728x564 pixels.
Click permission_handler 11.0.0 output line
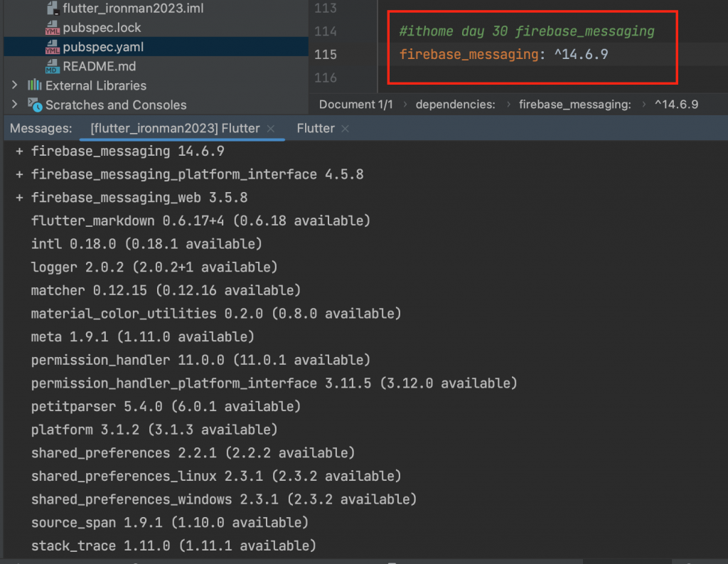[x=200, y=360]
